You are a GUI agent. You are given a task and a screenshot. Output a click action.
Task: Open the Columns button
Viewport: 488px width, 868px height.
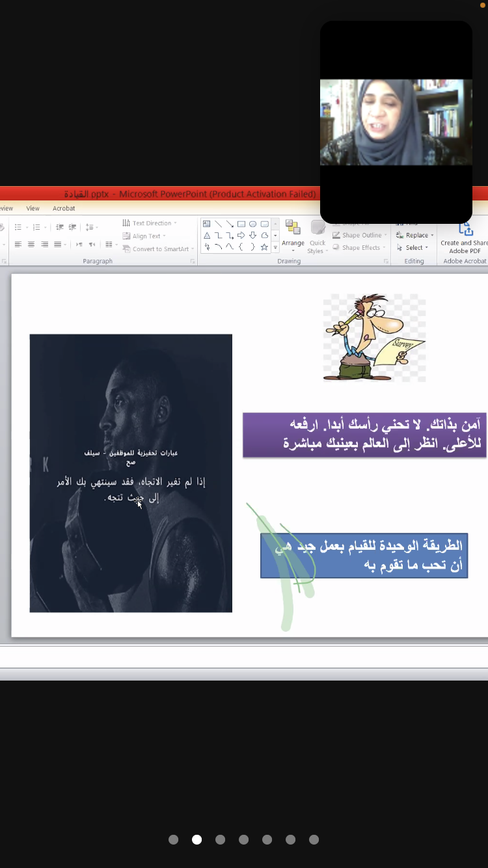click(111, 245)
